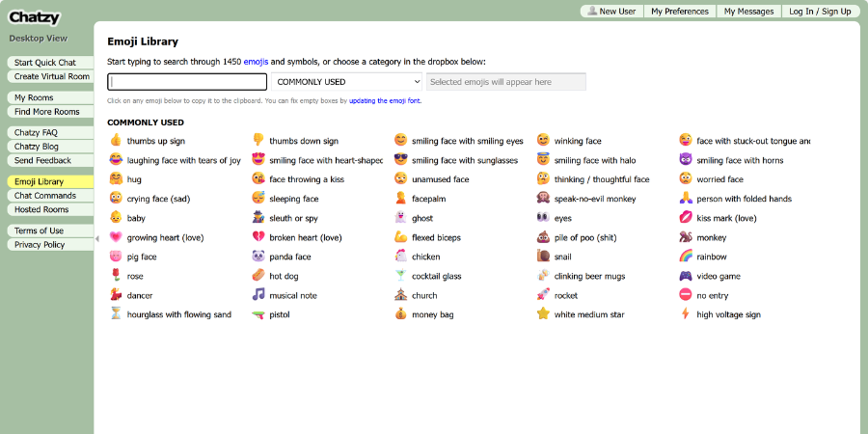Collapse the left sidebar with arrow handle
Screen dimensions: 868x434
[x=96, y=239]
